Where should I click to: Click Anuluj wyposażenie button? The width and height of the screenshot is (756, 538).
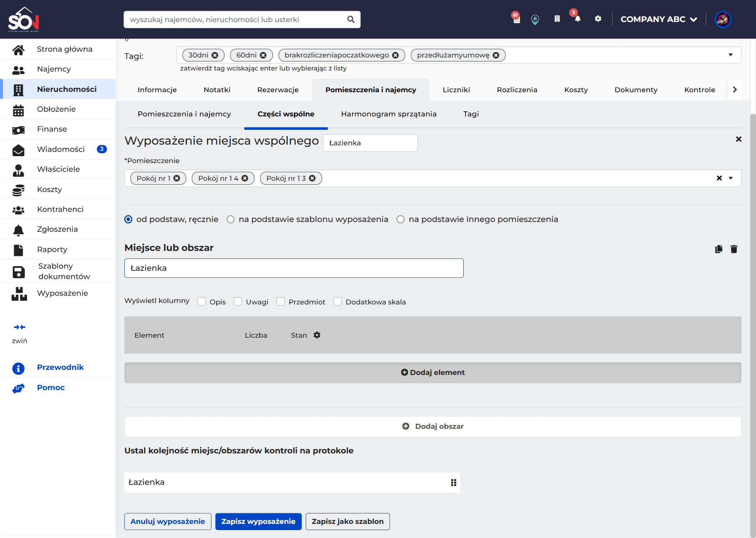(x=168, y=521)
